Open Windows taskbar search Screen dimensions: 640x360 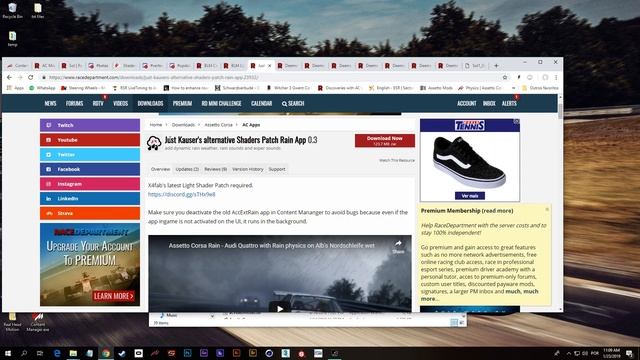pos(24,353)
